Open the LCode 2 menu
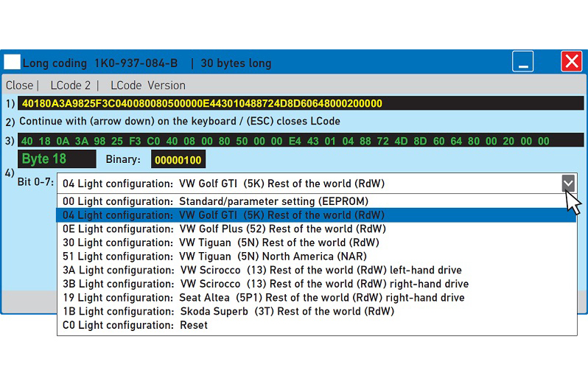 71,86
